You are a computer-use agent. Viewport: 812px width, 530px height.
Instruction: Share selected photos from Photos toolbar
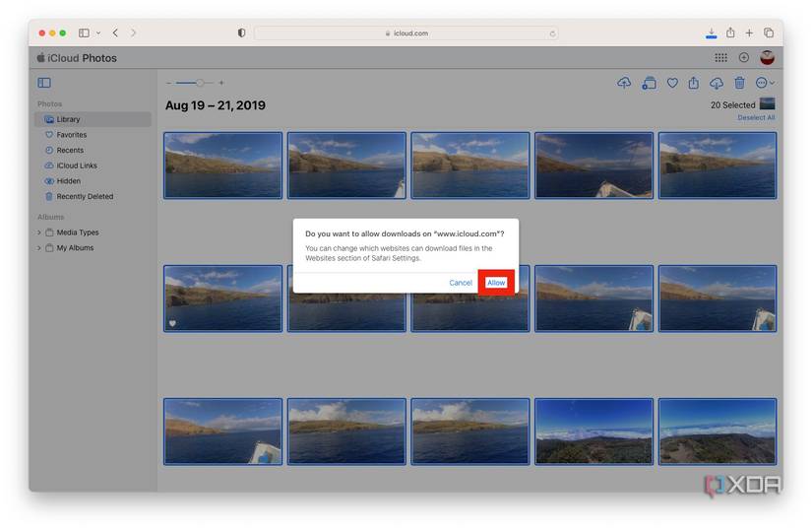tap(694, 83)
